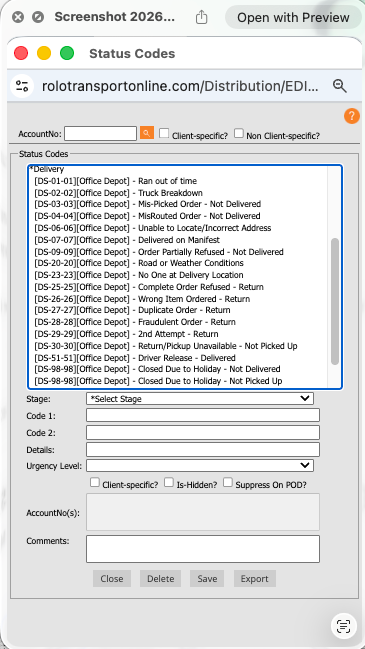Check the Non Client-specific? checkbox
Screen dimensions: 365x649
(x=239, y=133)
